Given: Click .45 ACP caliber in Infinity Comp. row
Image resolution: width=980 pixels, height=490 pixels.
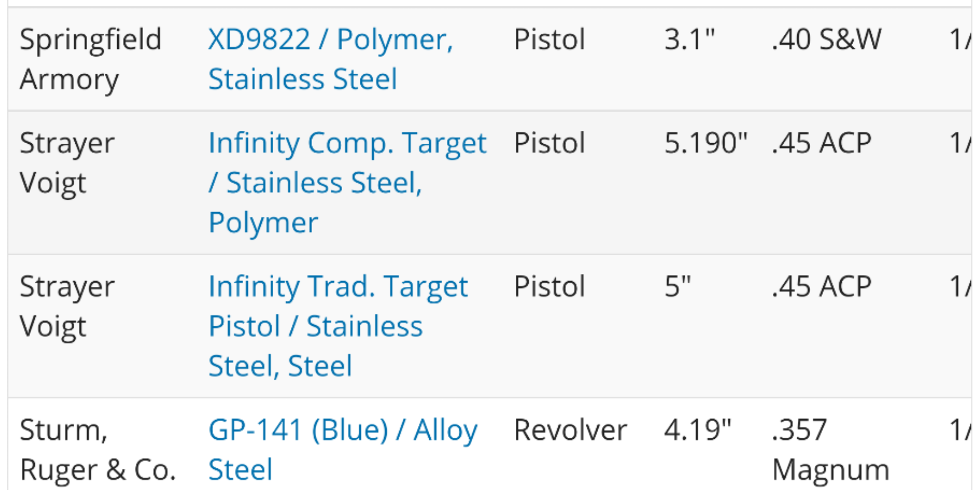Looking at the screenshot, I should [822, 143].
